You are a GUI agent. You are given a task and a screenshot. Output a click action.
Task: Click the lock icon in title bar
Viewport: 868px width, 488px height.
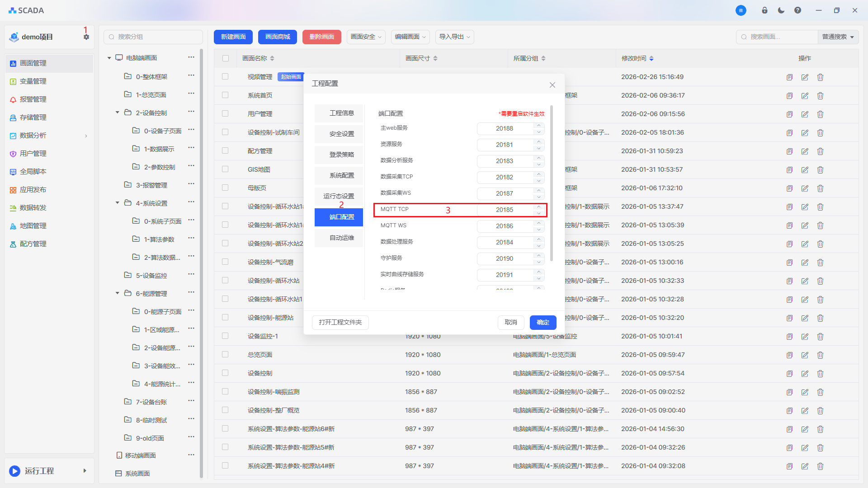tap(764, 10)
